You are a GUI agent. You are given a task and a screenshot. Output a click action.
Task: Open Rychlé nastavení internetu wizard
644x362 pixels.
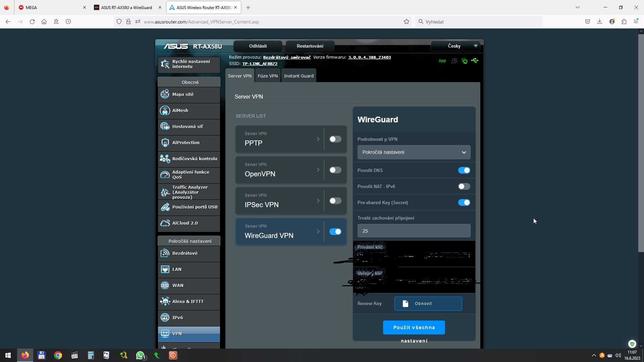pos(189,64)
